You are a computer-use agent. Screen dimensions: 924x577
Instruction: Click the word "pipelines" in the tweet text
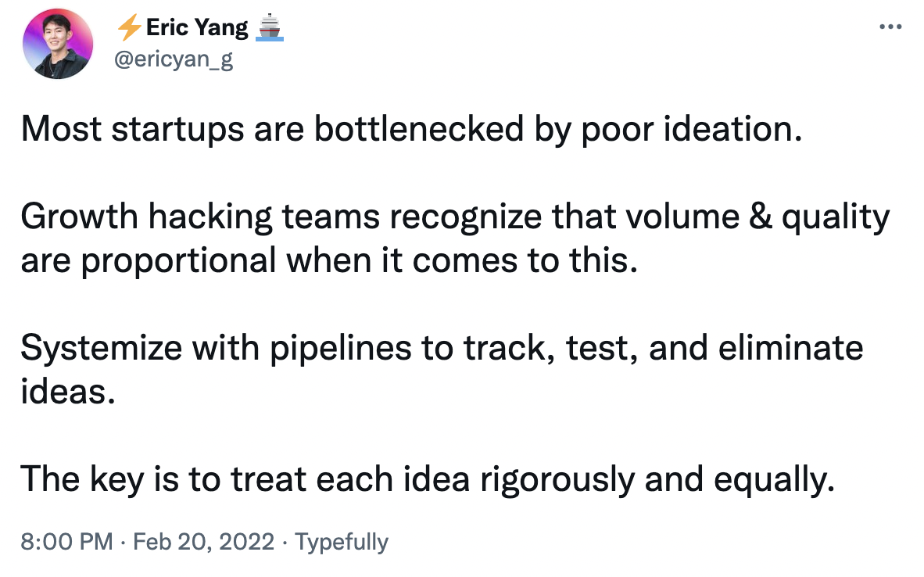pos(341,349)
